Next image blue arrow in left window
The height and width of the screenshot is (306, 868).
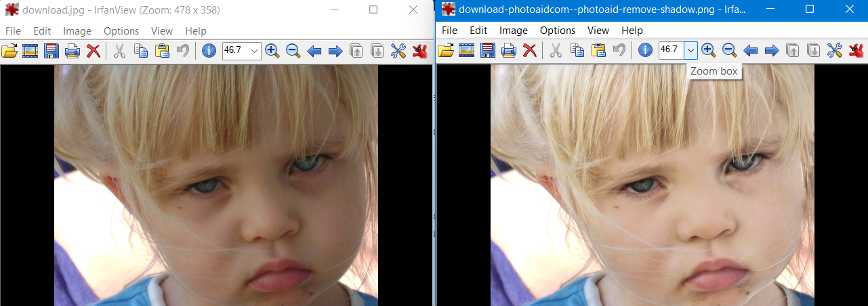point(335,51)
